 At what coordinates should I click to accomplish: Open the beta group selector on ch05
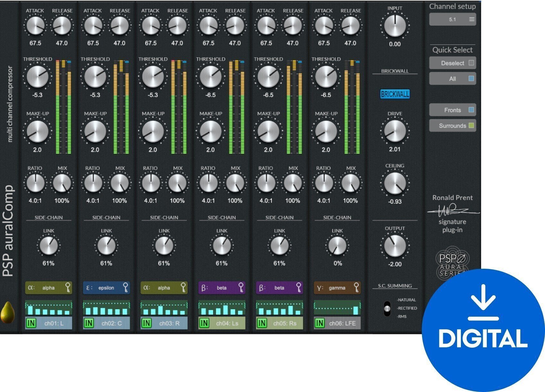click(x=279, y=288)
